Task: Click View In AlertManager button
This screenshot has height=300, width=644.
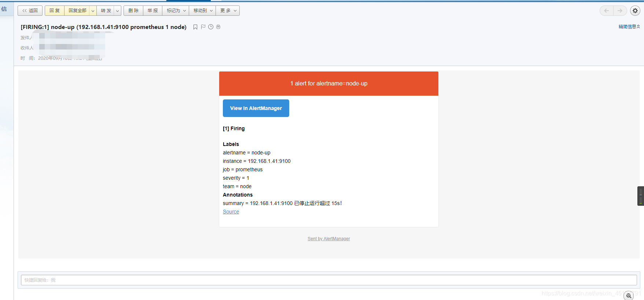Action: [x=256, y=108]
